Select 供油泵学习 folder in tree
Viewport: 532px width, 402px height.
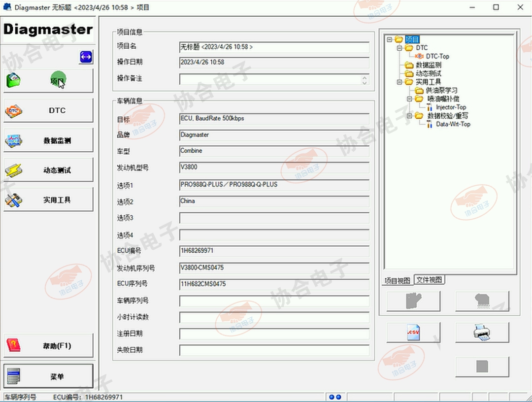coord(441,90)
